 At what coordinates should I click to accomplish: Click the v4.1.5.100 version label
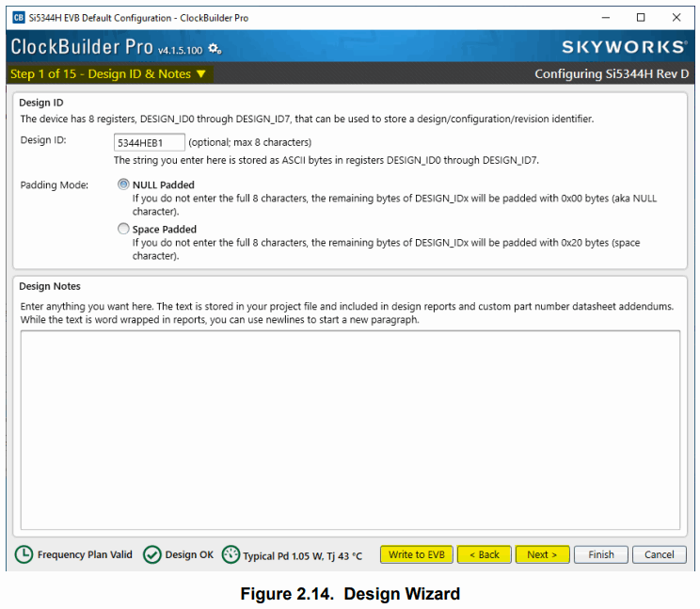pyautogui.click(x=181, y=50)
